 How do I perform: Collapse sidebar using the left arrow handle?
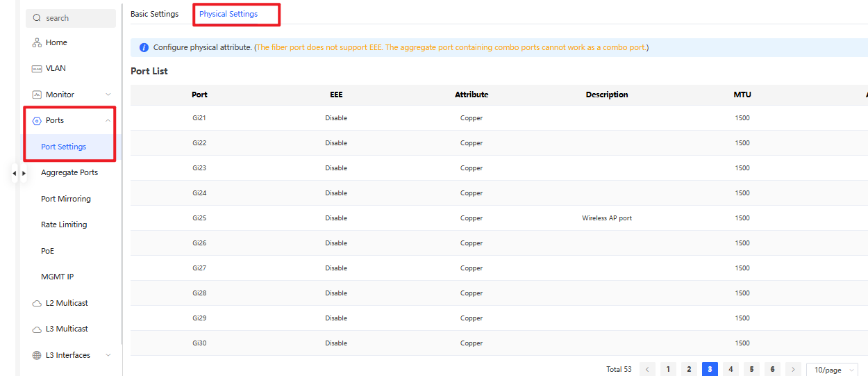[x=15, y=173]
